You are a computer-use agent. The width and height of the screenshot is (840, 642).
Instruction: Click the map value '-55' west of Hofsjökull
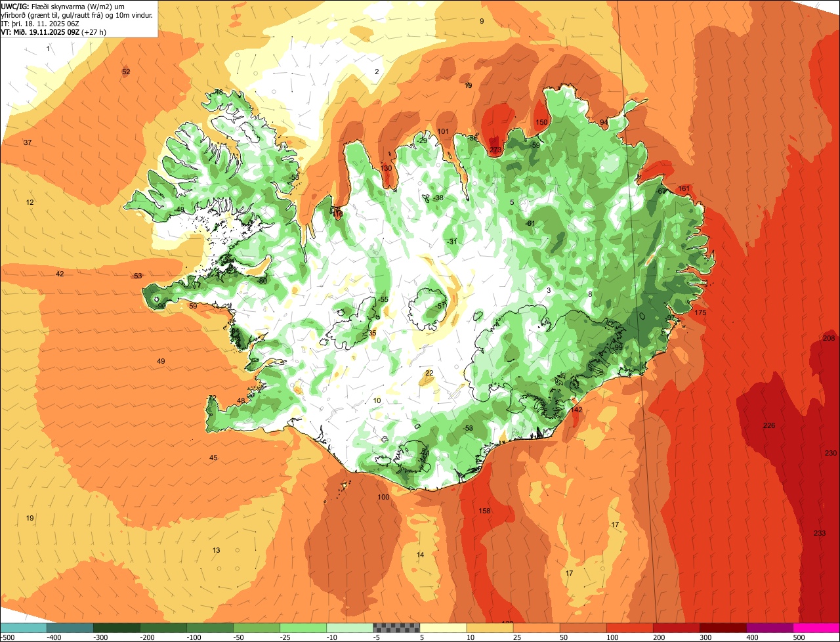tap(383, 299)
